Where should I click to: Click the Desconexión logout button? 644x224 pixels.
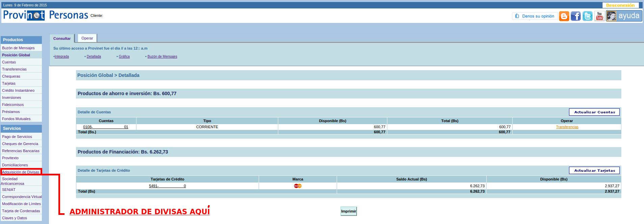point(620,5)
